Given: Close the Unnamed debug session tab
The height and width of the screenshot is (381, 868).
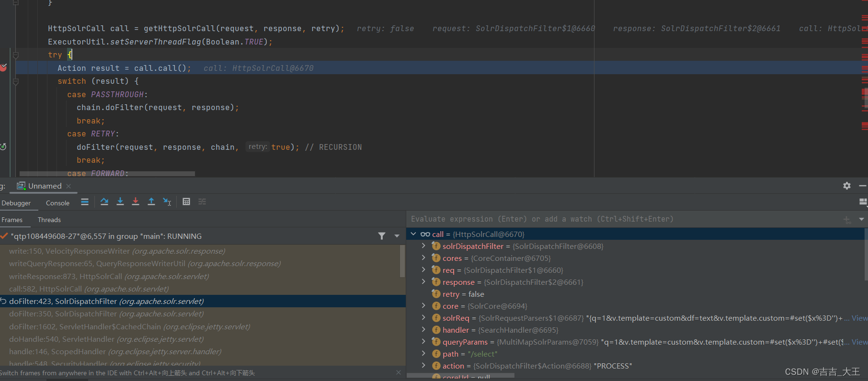Looking at the screenshot, I should pos(69,186).
